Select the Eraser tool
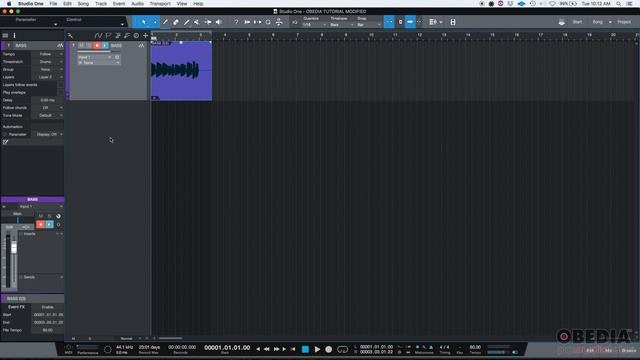640x360 pixels. (x=176, y=22)
